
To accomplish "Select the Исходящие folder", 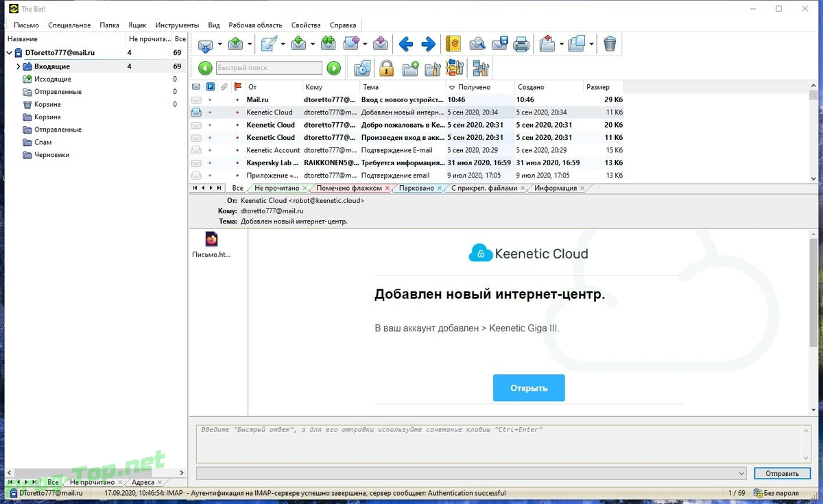I will pos(52,80).
